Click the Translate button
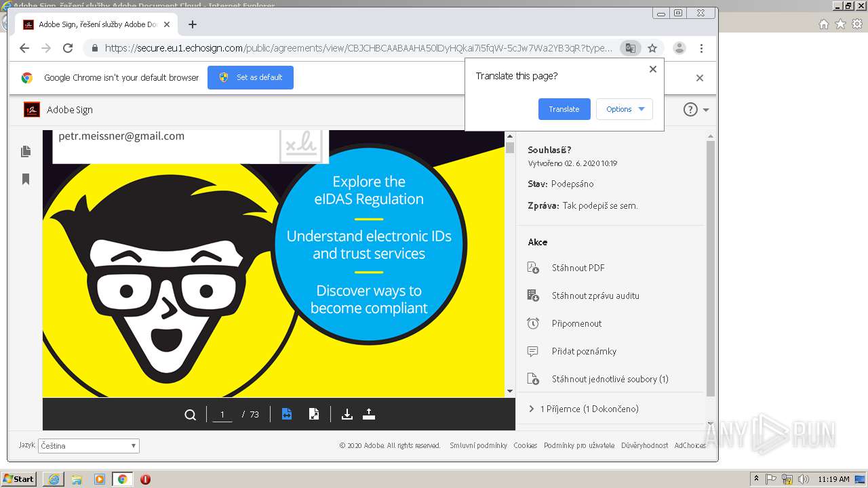This screenshot has height=488, width=868. click(564, 109)
